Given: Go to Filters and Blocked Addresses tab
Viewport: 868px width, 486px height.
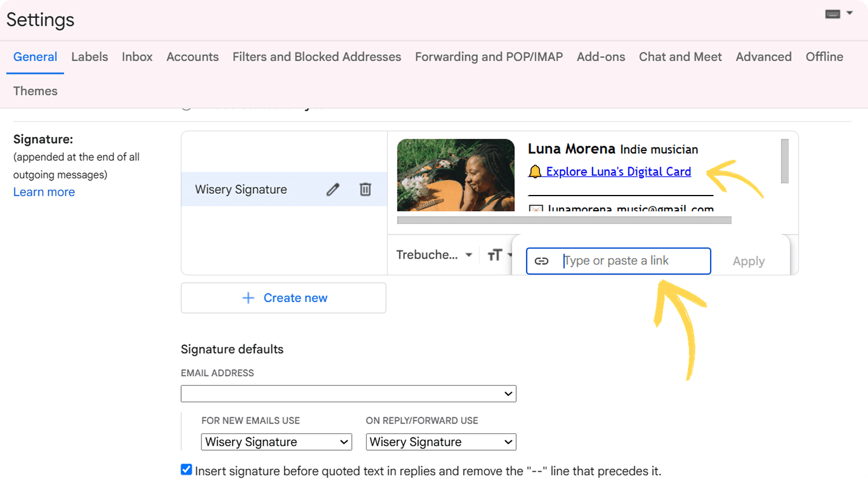Looking at the screenshot, I should pyautogui.click(x=317, y=57).
